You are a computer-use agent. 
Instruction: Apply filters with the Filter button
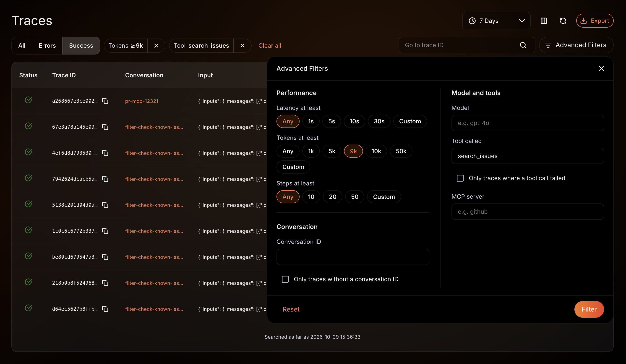pos(589,309)
